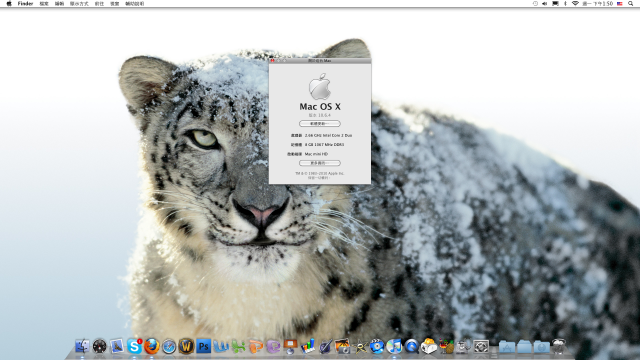640x360 pixels.
Task: Open QuickTime Player in dock
Action: 411,346
